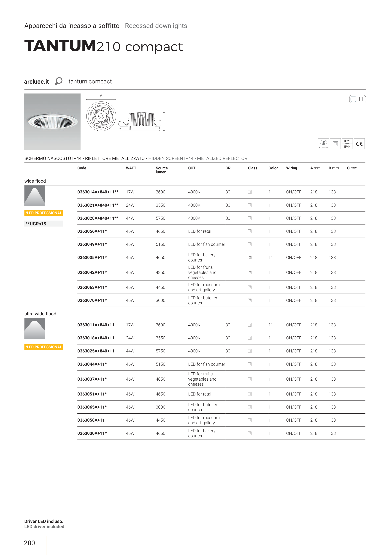Click the **UGR<19 grey label
Image resolution: width=392 pixels, height=555 pixels.
coord(43,224)
